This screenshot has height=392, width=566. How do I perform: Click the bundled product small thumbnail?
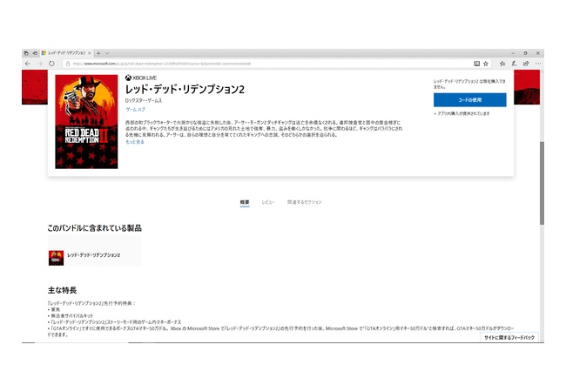pyautogui.click(x=56, y=258)
